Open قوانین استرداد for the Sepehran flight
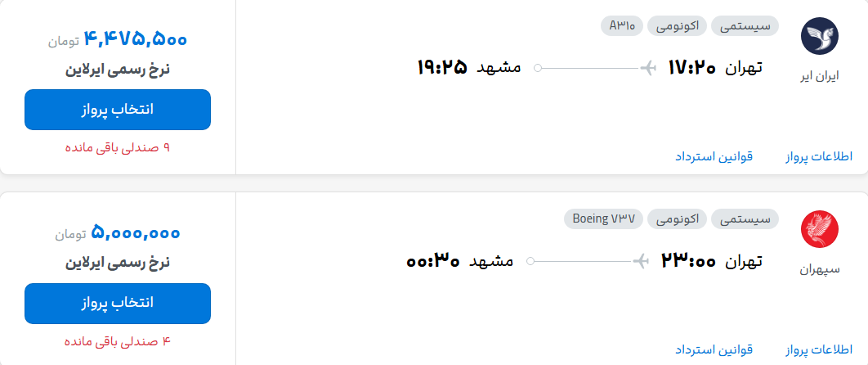 click(x=714, y=350)
